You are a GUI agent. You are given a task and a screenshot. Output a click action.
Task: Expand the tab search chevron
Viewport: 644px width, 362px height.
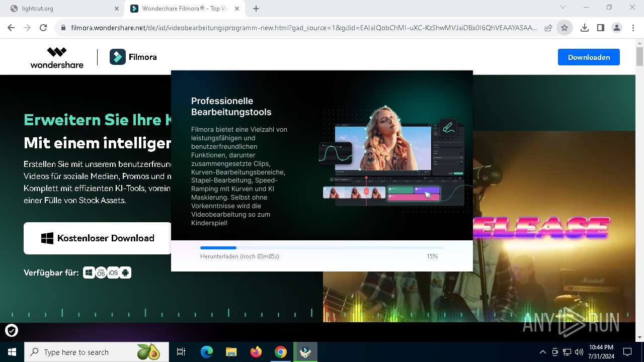tap(563, 7)
